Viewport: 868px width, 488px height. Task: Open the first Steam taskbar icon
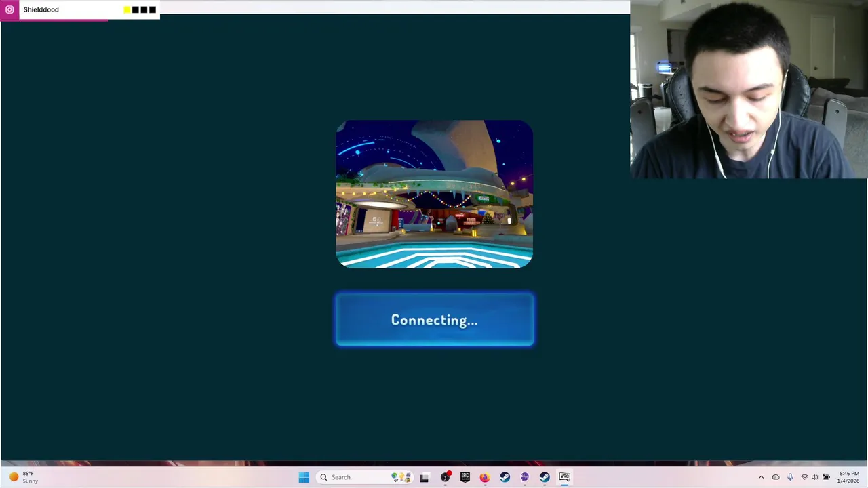[505, 477]
